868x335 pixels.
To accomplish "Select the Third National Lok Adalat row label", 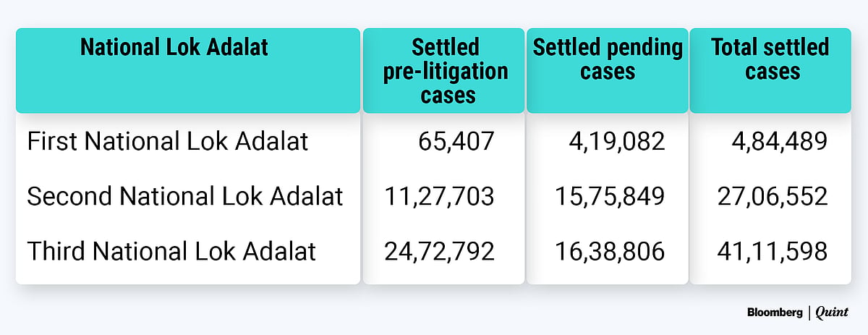I will click(x=171, y=251).
